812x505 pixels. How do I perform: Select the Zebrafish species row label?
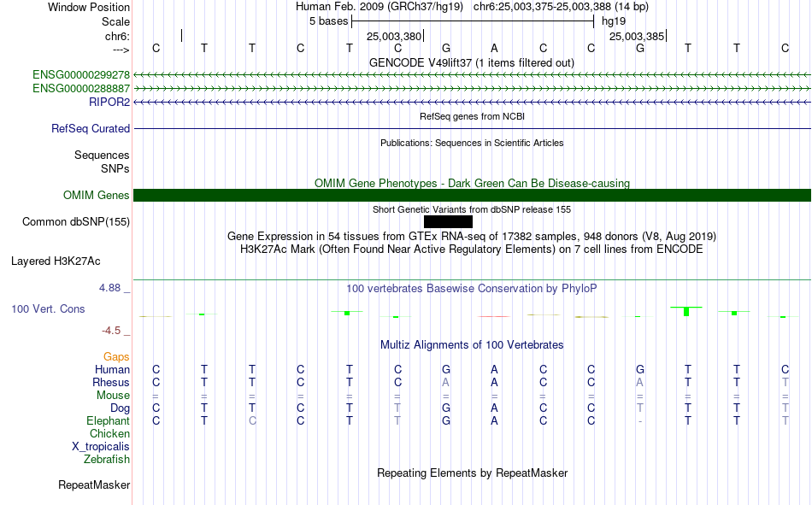click(107, 460)
